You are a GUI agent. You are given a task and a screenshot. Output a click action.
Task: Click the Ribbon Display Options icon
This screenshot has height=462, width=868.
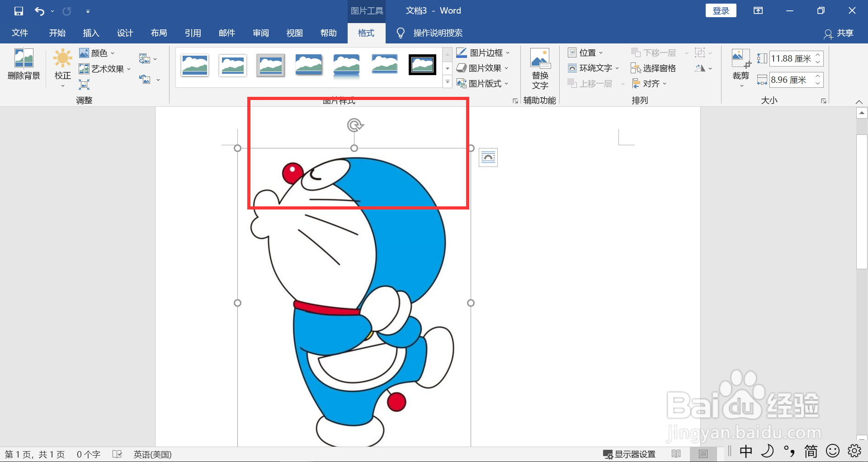758,11
